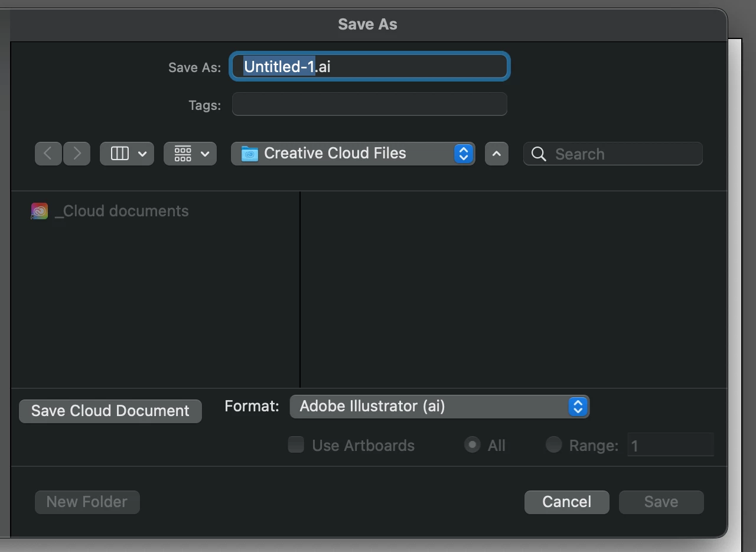Click the Creative Cloud folder icon in the location popup
Image resolution: width=756 pixels, height=552 pixels.
250,154
